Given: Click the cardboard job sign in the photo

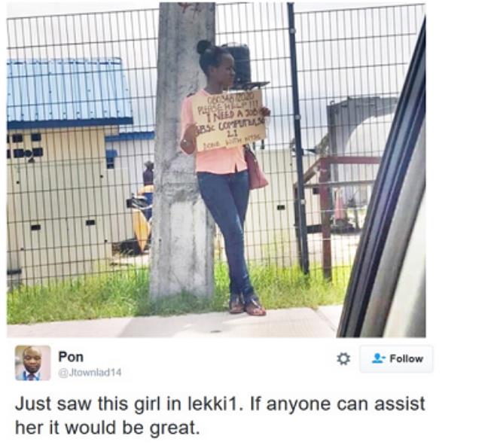Looking at the screenshot, I should (x=228, y=121).
